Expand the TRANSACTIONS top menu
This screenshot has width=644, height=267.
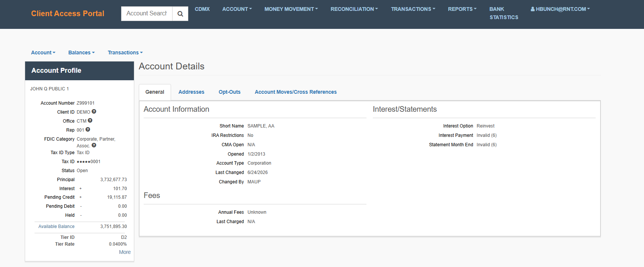(x=413, y=9)
